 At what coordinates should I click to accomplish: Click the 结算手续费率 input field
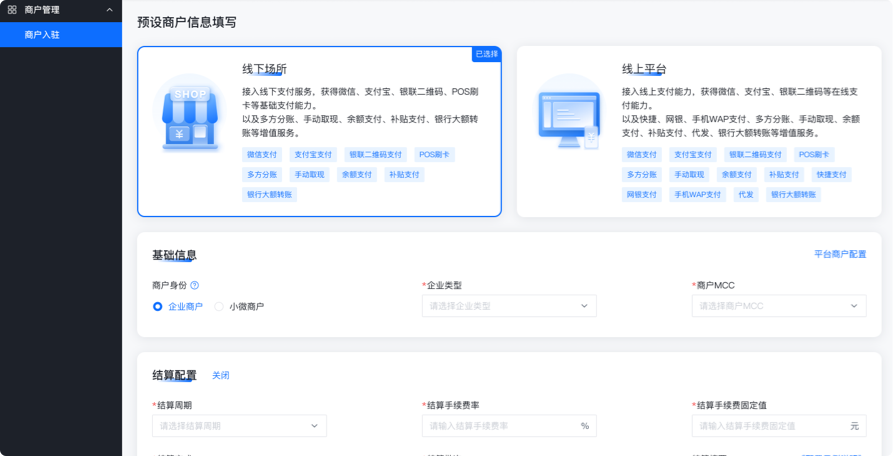(x=500, y=426)
